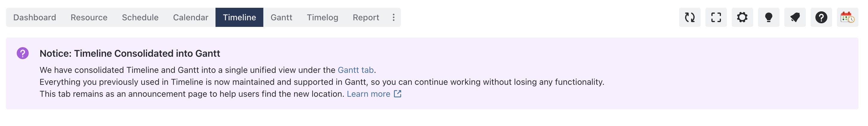Switch to the Dashboard tab
Image resolution: width=868 pixels, height=126 pixels.
click(34, 17)
